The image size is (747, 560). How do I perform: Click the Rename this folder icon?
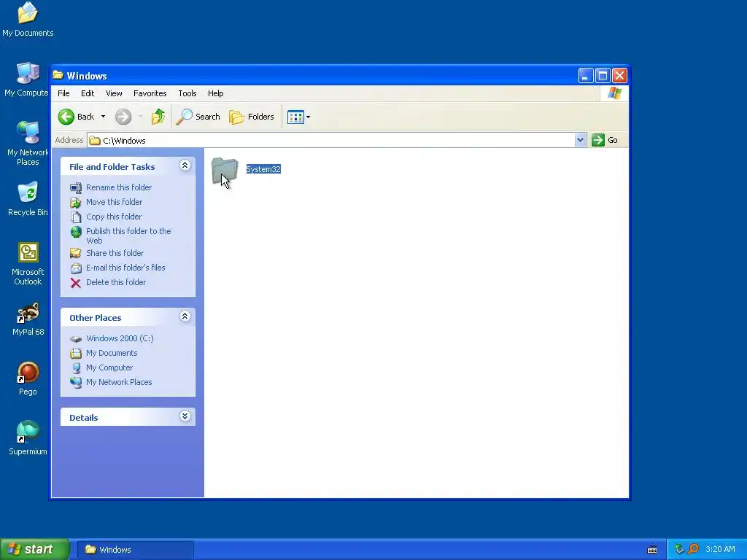[76, 188]
